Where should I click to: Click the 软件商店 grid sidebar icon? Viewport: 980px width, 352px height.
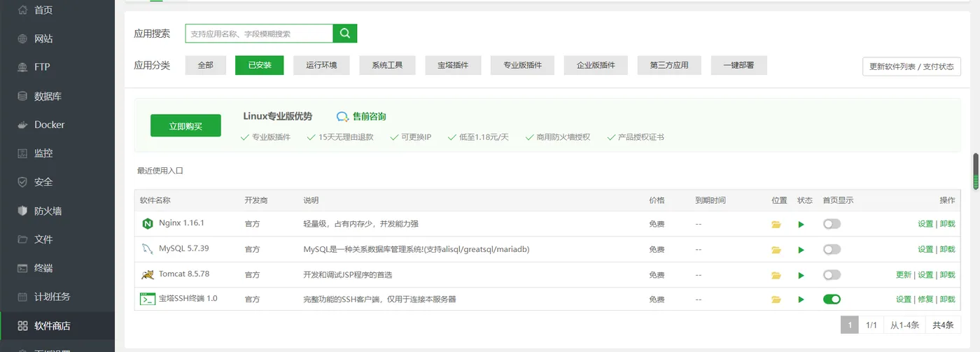[22, 325]
